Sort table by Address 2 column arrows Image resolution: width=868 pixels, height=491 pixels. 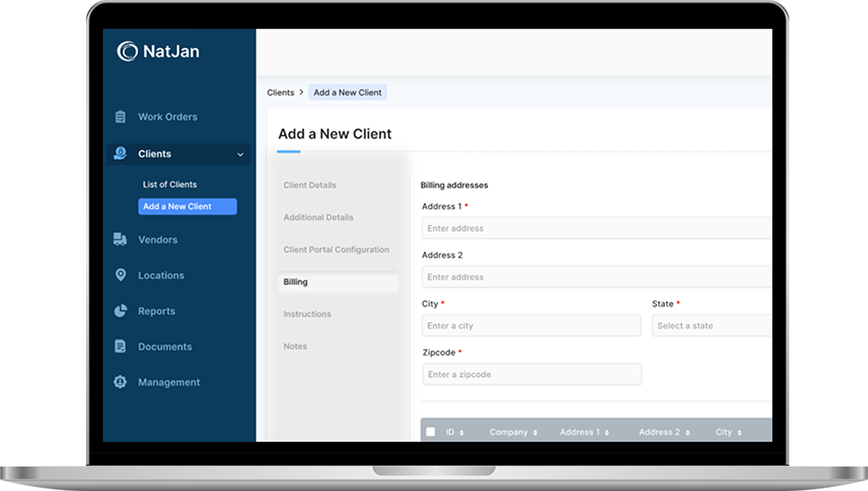click(x=687, y=432)
